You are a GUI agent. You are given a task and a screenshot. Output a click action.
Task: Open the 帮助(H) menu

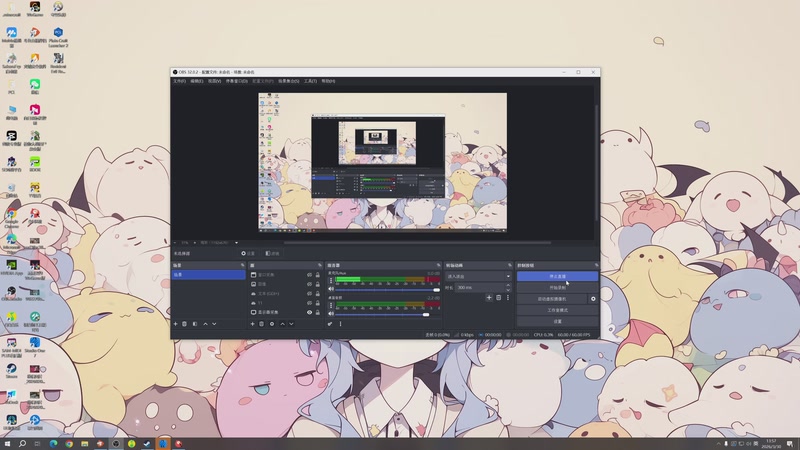(328, 81)
